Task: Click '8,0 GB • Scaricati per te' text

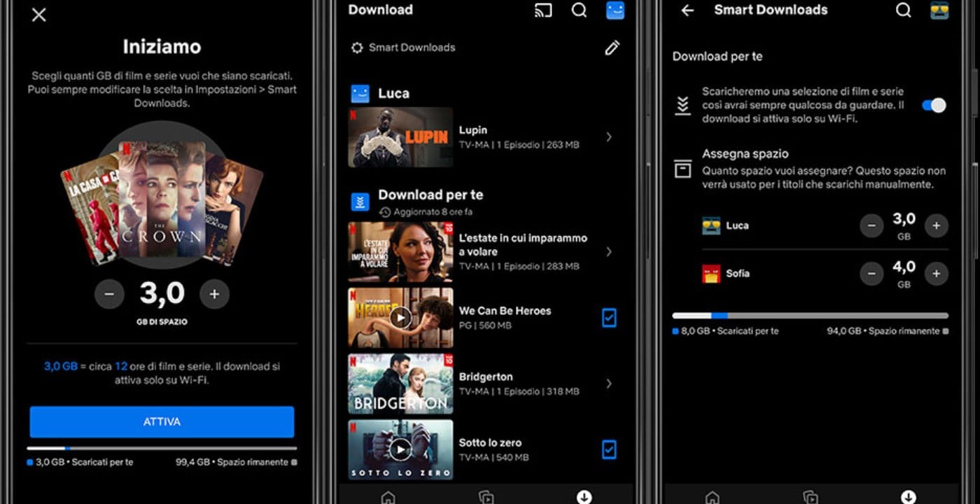Action: click(x=730, y=331)
